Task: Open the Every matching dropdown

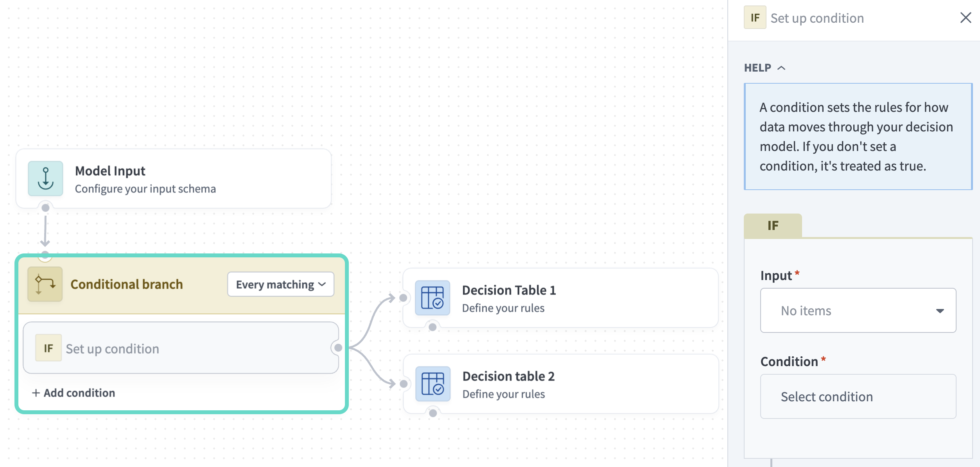Action: 280,284
